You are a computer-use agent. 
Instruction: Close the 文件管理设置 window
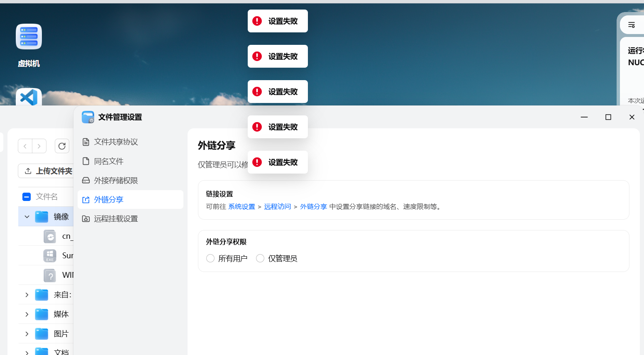point(632,117)
